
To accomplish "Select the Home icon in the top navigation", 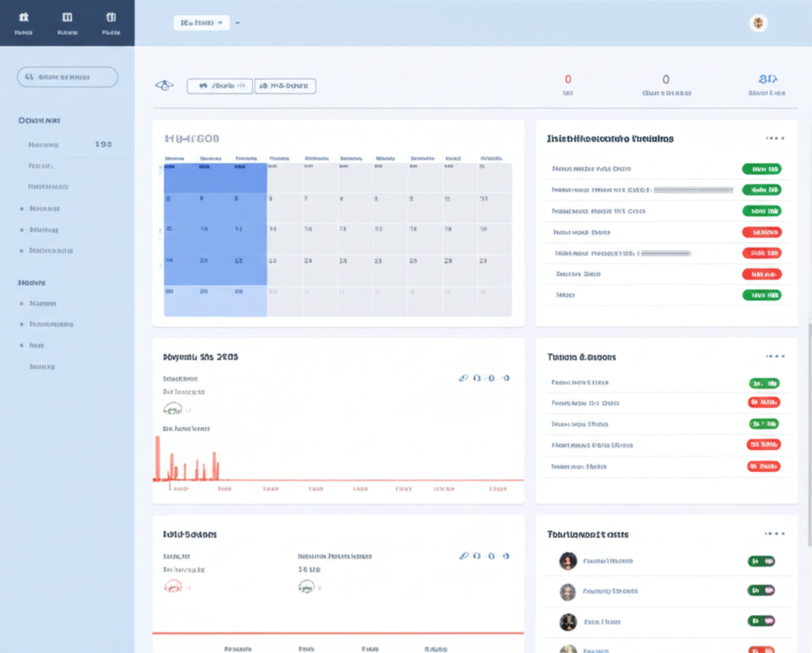I will tap(23, 17).
